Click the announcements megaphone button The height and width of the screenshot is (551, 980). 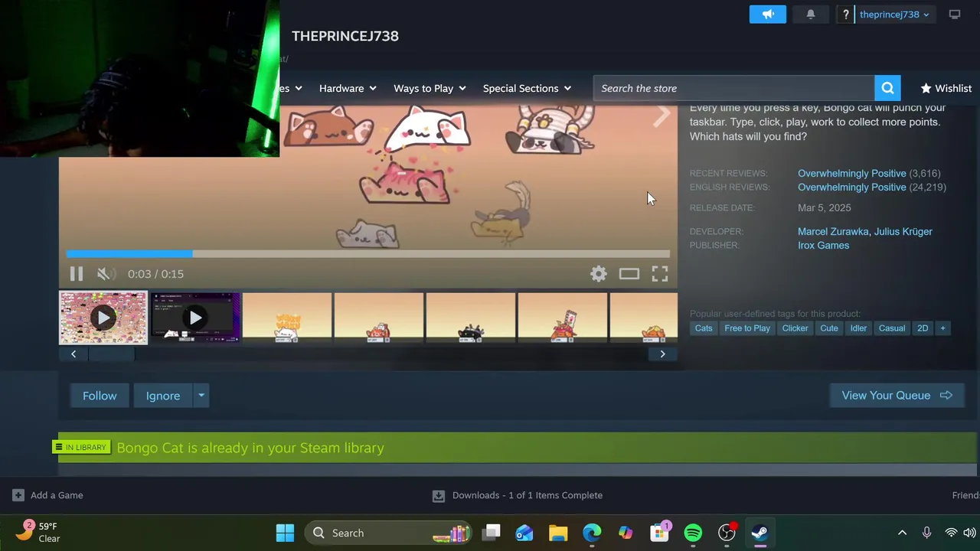click(768, 15)
